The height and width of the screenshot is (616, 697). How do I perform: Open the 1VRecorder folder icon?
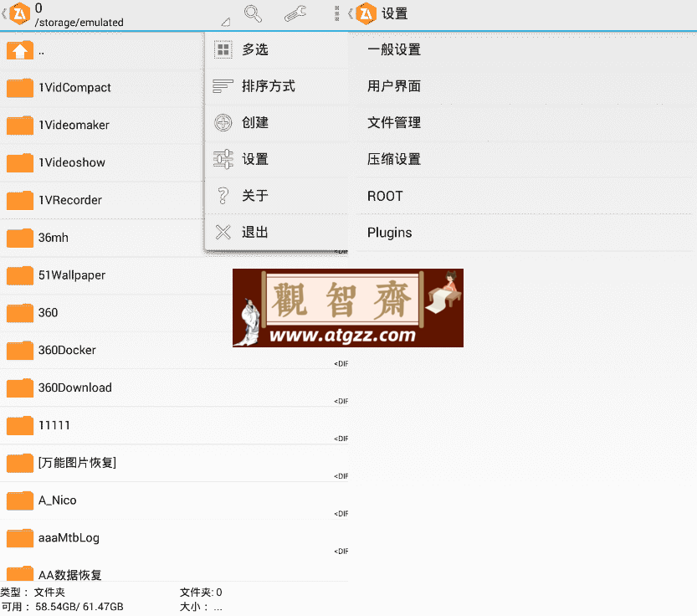[x=20, y=200]
